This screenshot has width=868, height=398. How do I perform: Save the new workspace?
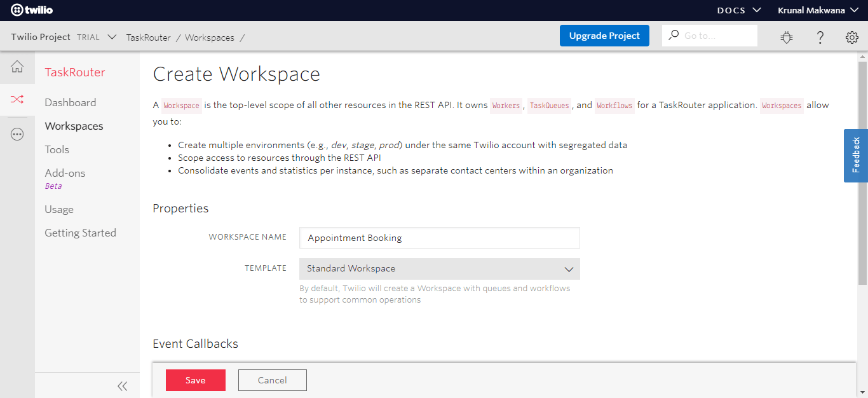coord(195,380)
